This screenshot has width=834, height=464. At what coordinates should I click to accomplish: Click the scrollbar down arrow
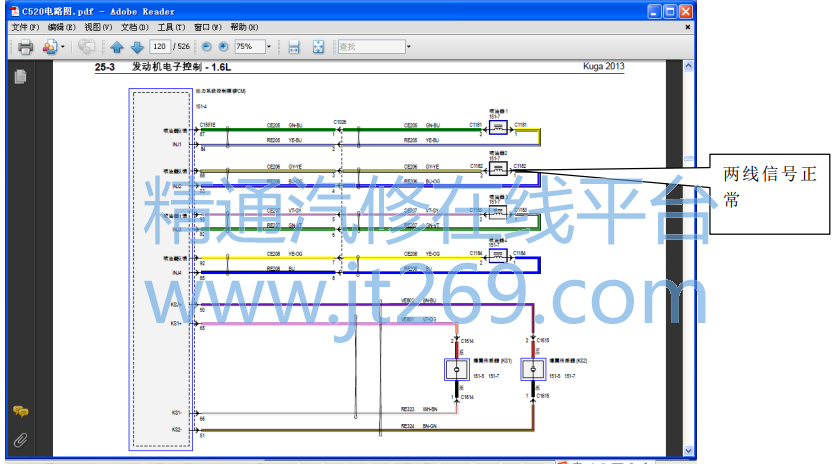click(x=688, y=451)
